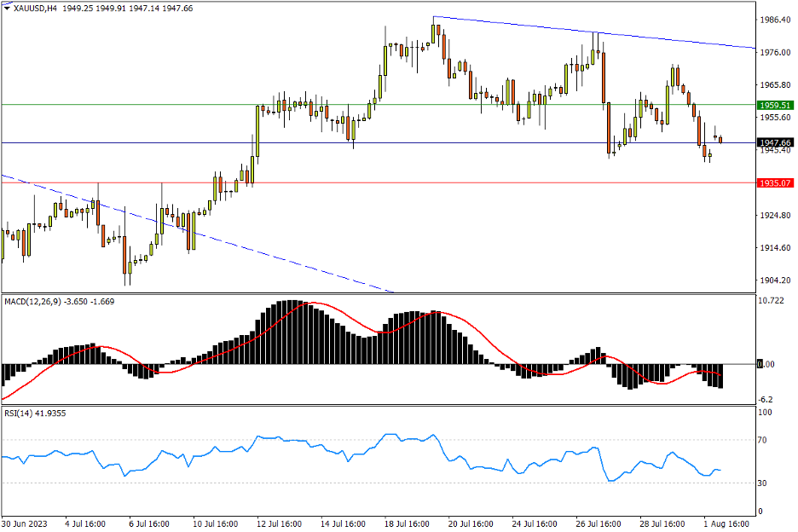Image resolution: width=798 pixels, height=532 pixels.
Task: Click the MACD 10.722 scale value
Action: click(771, 300)
